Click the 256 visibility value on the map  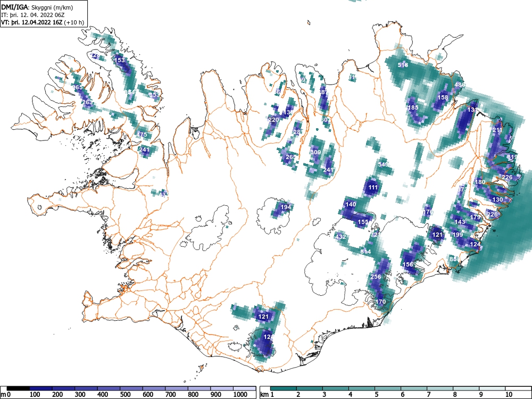[376, 277]
